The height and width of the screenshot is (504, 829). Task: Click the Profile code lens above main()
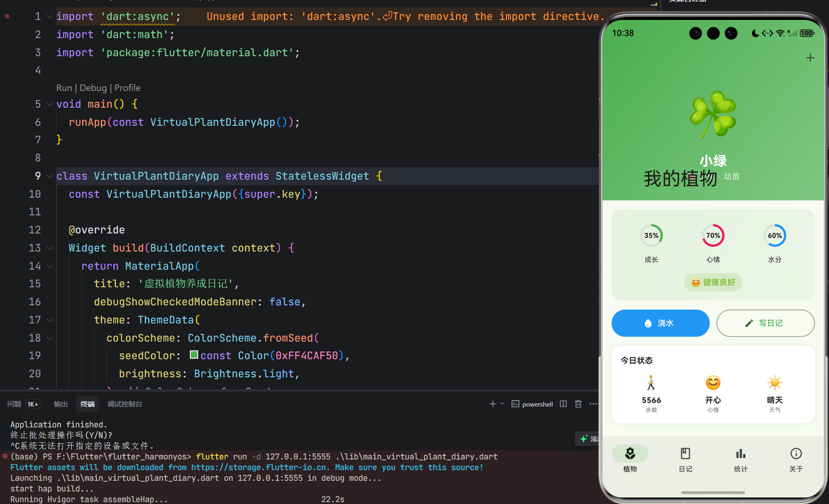pyautogui.click(x=128, y=88)
